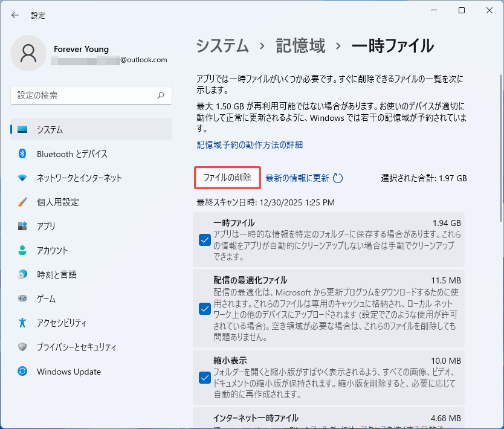Open the 記憶域予約の動作方法の詳細 link

[249, 145]
